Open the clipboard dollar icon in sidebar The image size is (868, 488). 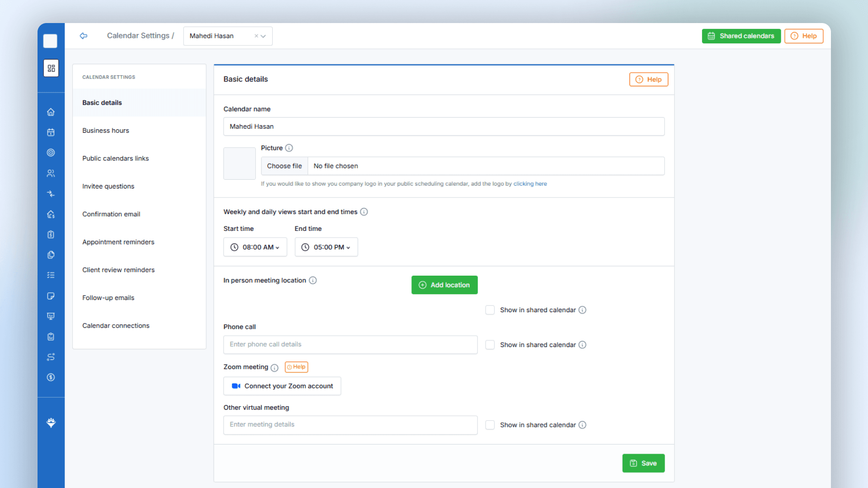coord(51,235)
